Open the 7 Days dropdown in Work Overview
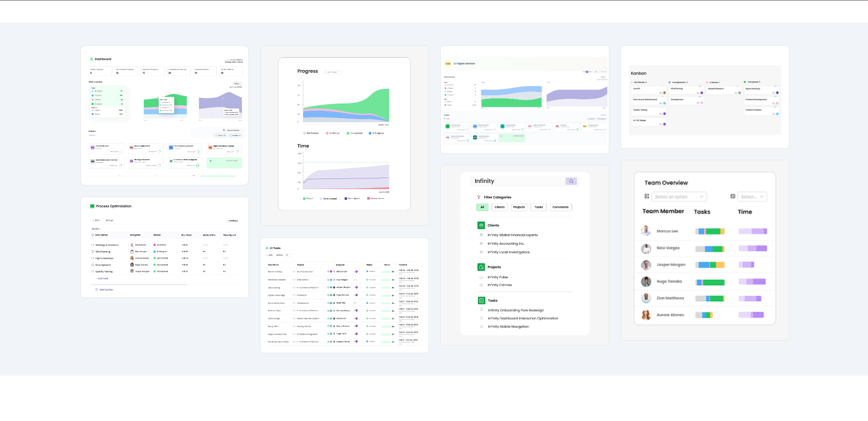 237,83
